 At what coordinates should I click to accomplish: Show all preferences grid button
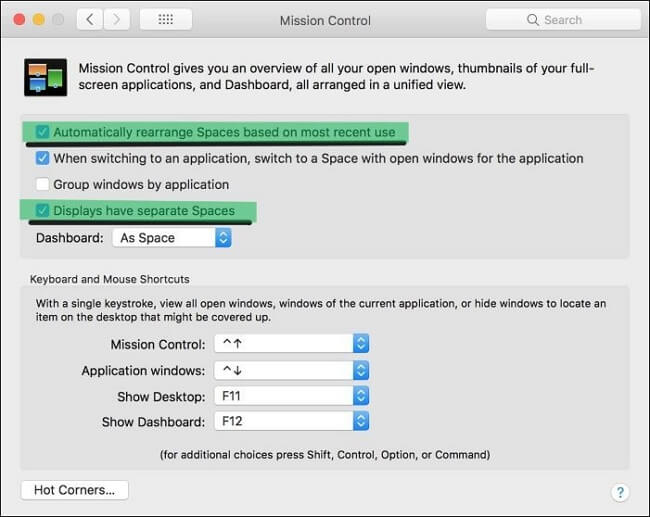pyautogui.click(x=166, y=19)
